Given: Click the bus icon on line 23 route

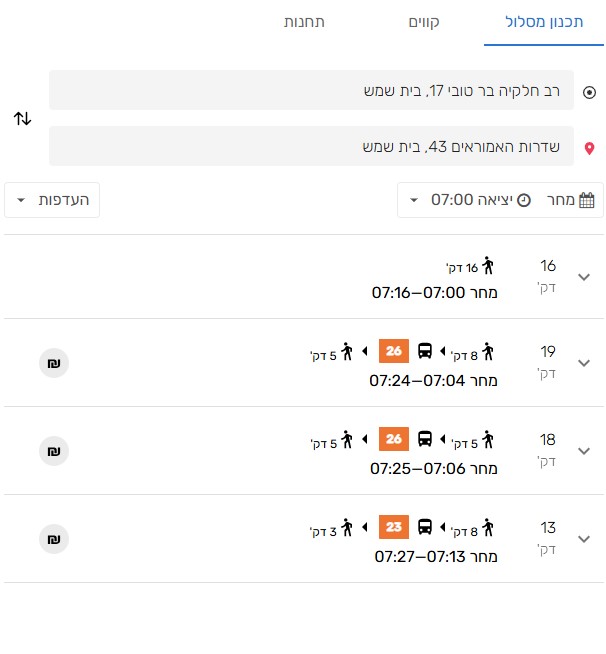Looking at the screenshot, I should pyautogui.click(x=425, y=527).
